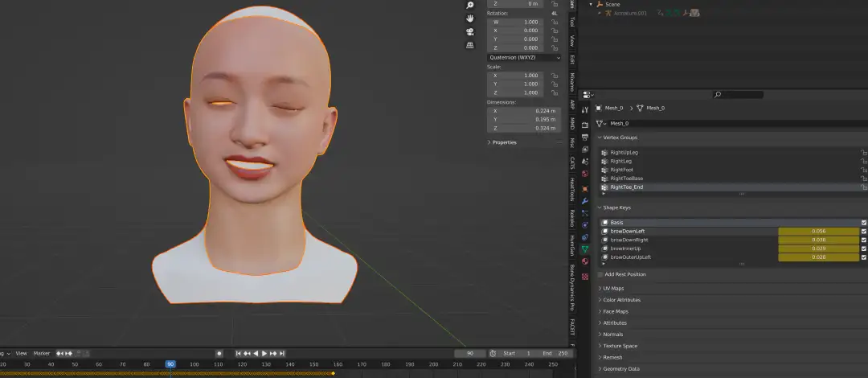This screenshot has width=868, height=378.
Task: Open the Material properties sphere tab
Action: click(585, 261)
